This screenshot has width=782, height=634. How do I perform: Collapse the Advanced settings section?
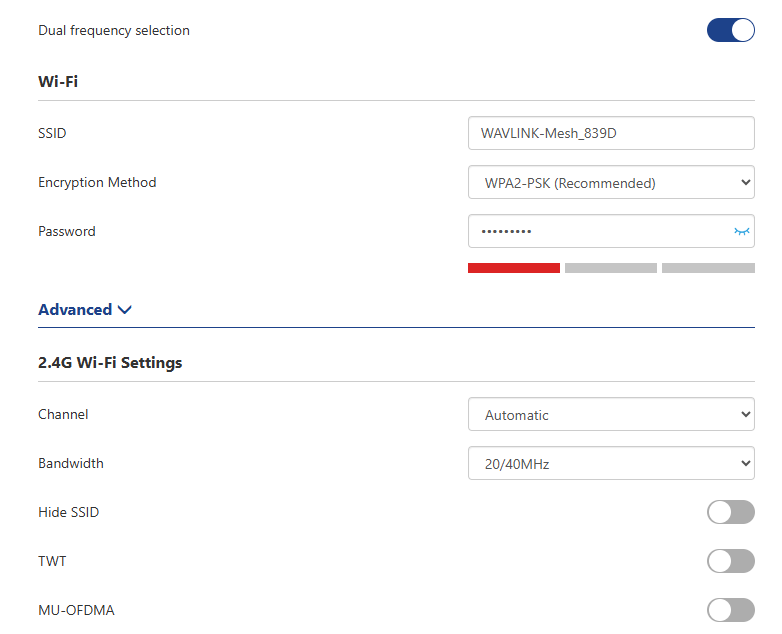(x=76, y=310)
